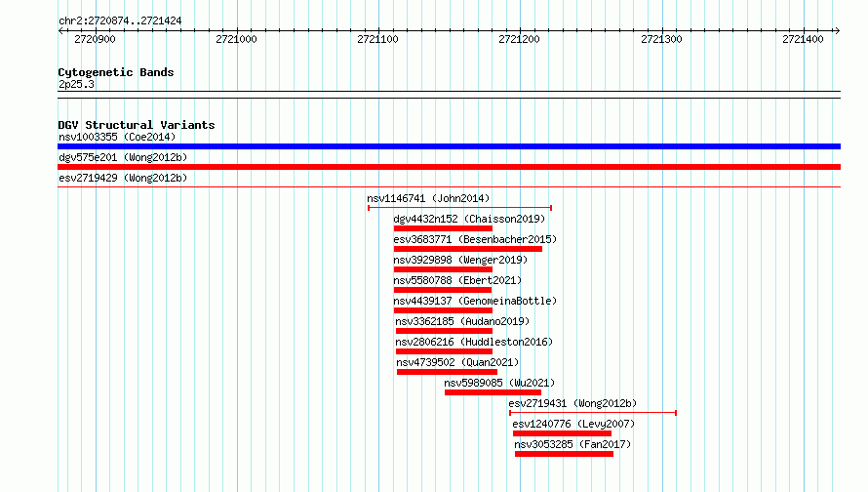Open dgv4432n152 (Chaisson2019) label
The height and width of the screenshot is (492, 868).
tap(469, 219)
